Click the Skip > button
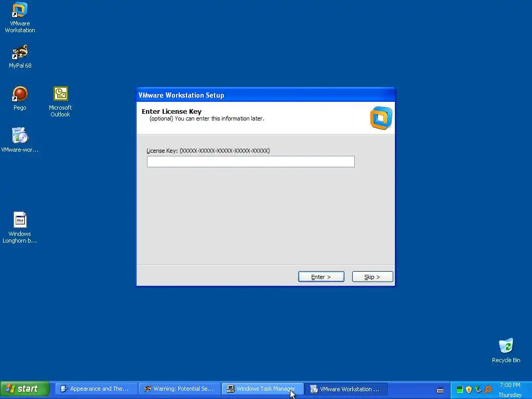532x399 pixels. point(372,277)
